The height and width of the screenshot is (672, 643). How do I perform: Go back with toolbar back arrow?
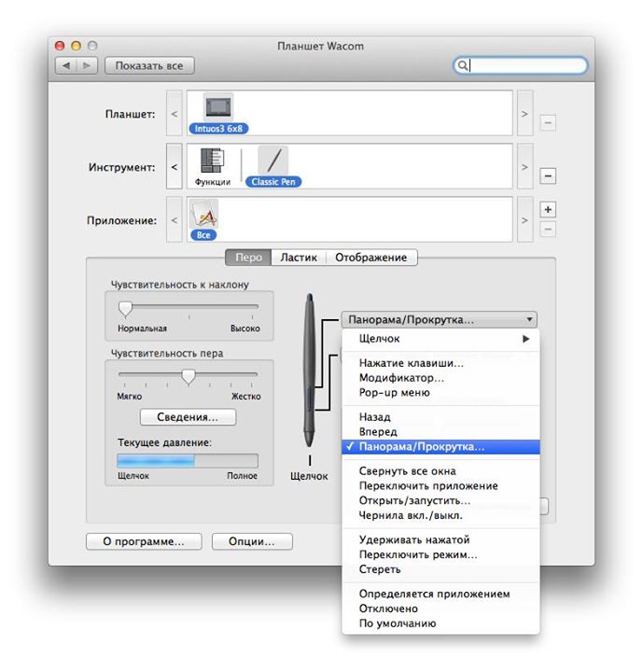(66, 66)
